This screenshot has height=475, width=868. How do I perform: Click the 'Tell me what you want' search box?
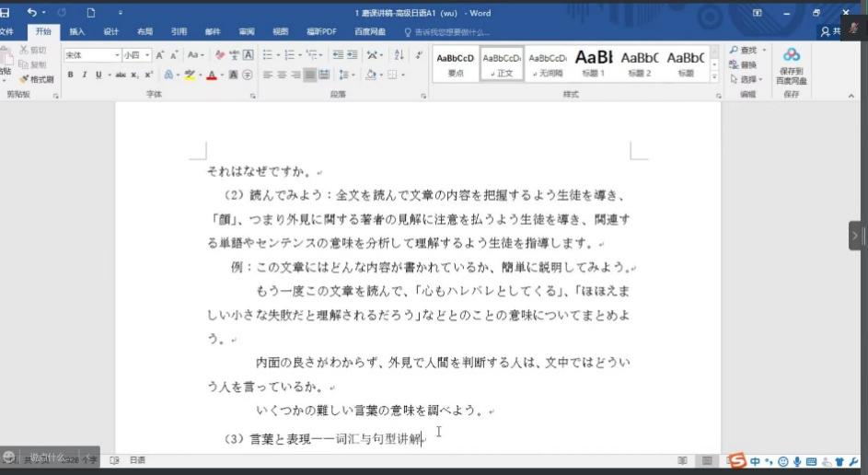pos(451,31)
